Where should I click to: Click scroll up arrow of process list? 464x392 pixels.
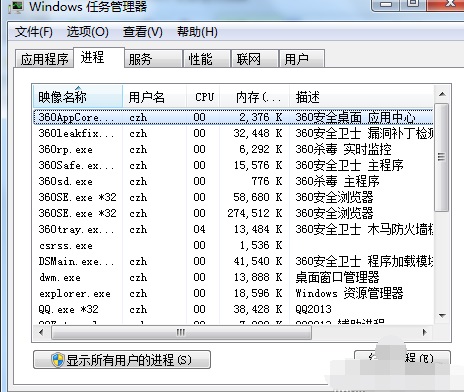click(x=442, y=94)
